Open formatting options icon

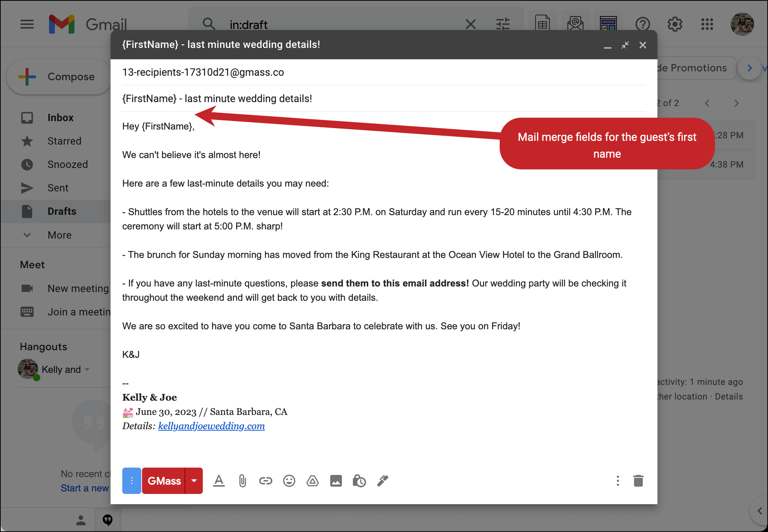(x=219, y=481)
